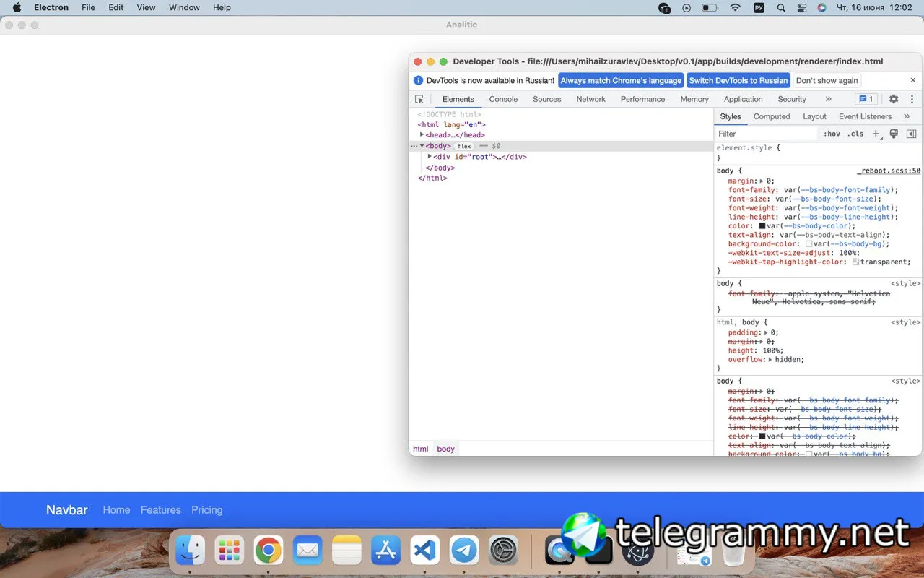Toggle rendering emulations paintbrush icon
This screenshot has width=924, height=578.
click(894, 134)
